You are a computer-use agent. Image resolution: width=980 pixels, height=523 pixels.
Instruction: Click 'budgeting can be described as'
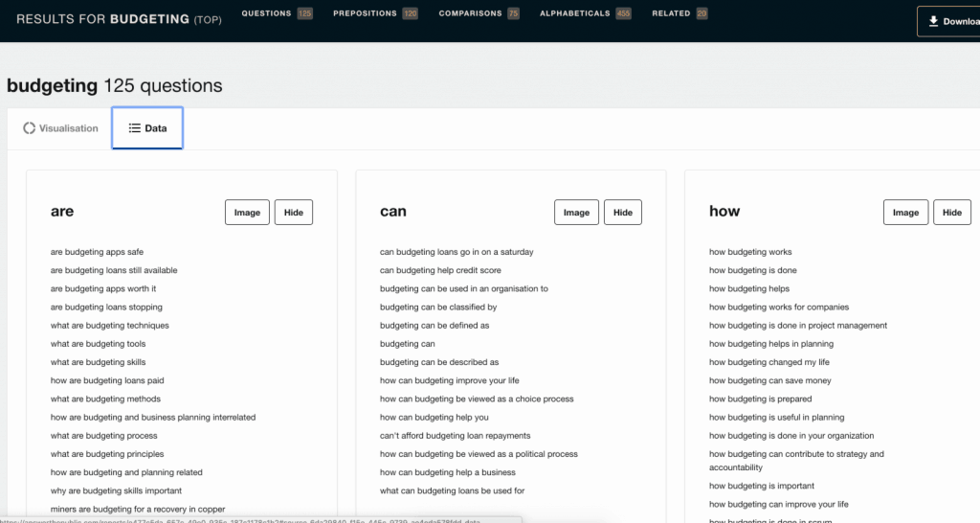click(439, 362)
